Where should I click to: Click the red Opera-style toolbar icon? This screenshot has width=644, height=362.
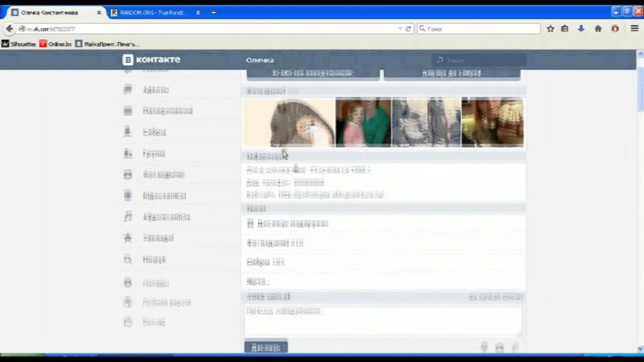(615, 29)
